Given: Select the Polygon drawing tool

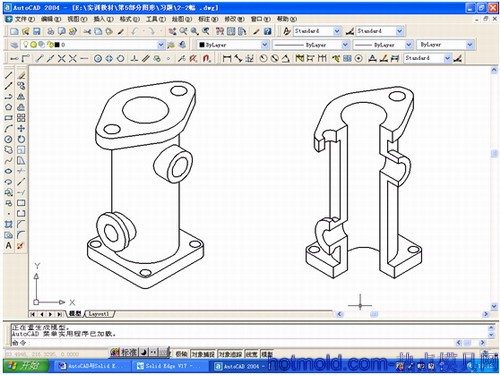Looking at the screenshot, I should (9, 107).
